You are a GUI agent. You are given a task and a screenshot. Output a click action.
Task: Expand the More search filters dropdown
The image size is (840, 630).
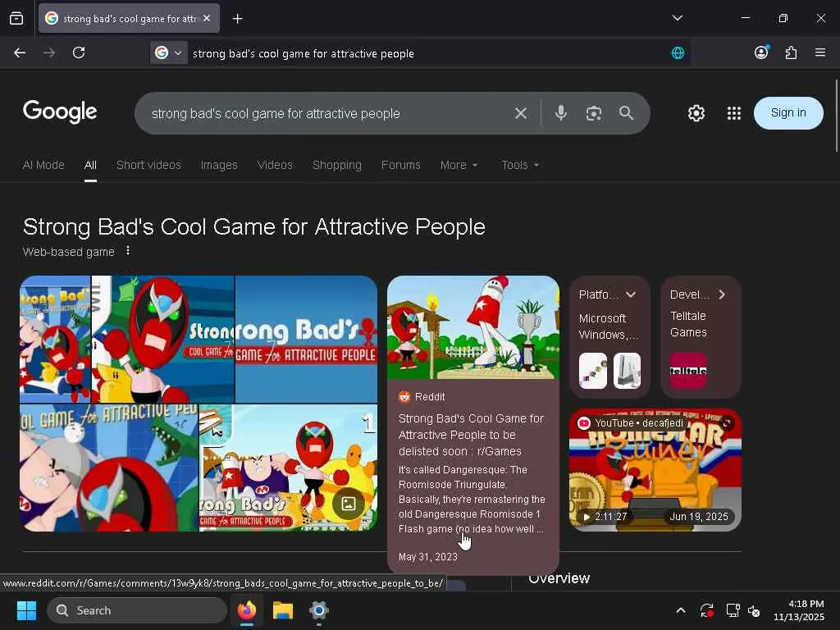click(x=459, y=165)
